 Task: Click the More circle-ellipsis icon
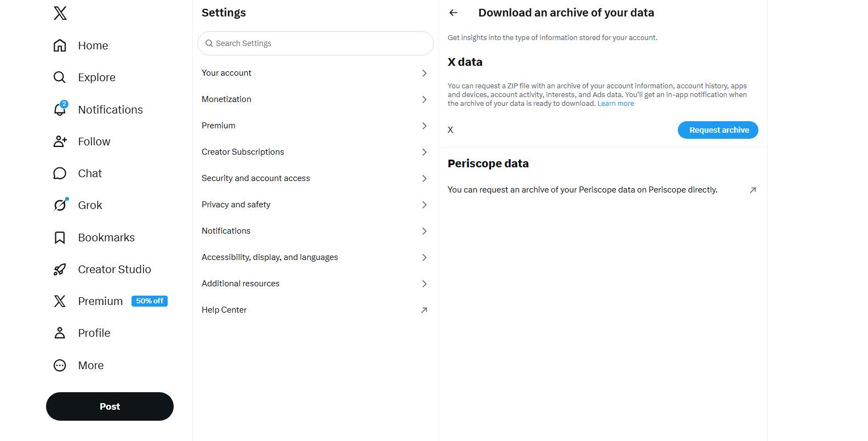point(60,365)
